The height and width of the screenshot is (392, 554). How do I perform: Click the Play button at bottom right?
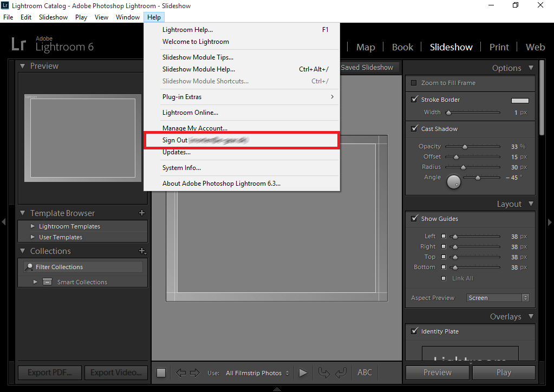pos(504,372)
